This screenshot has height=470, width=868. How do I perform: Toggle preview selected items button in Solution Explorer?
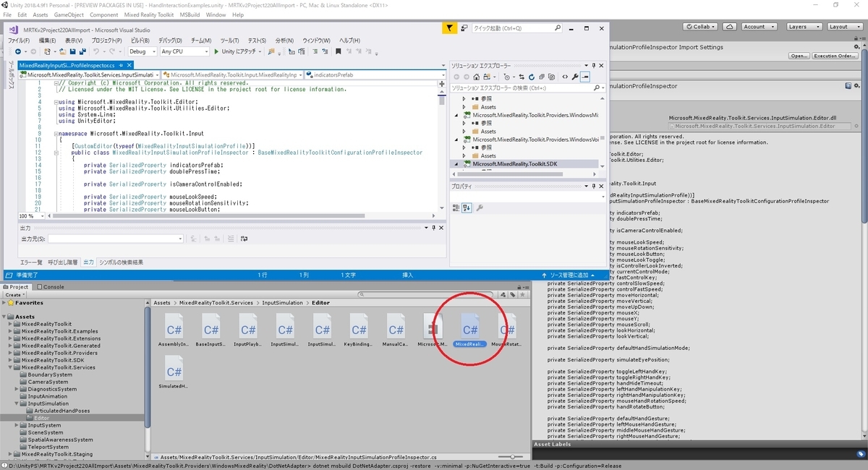[x=585, y=77]
